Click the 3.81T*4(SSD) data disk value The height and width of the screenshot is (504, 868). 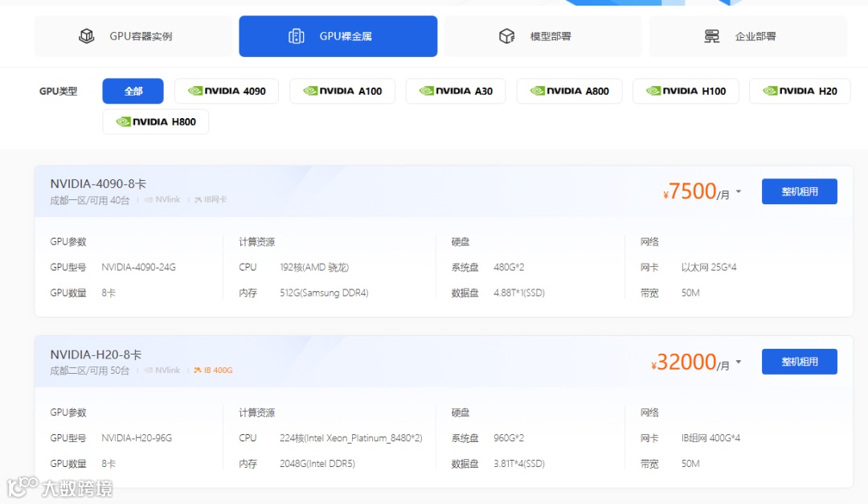tap(519, 464)
